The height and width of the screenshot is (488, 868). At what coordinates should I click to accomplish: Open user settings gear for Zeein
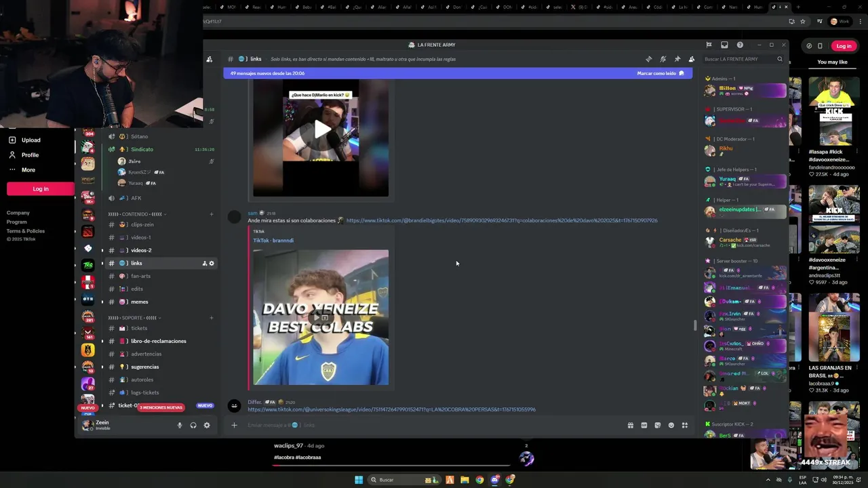pos(207,425)
